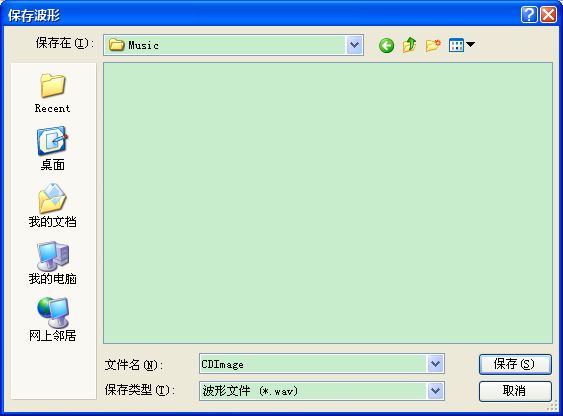Expand the 保存在 location drop-down arrow
Image resolution: width=563 pixels, height=416 pixels.
click(354, 45)
